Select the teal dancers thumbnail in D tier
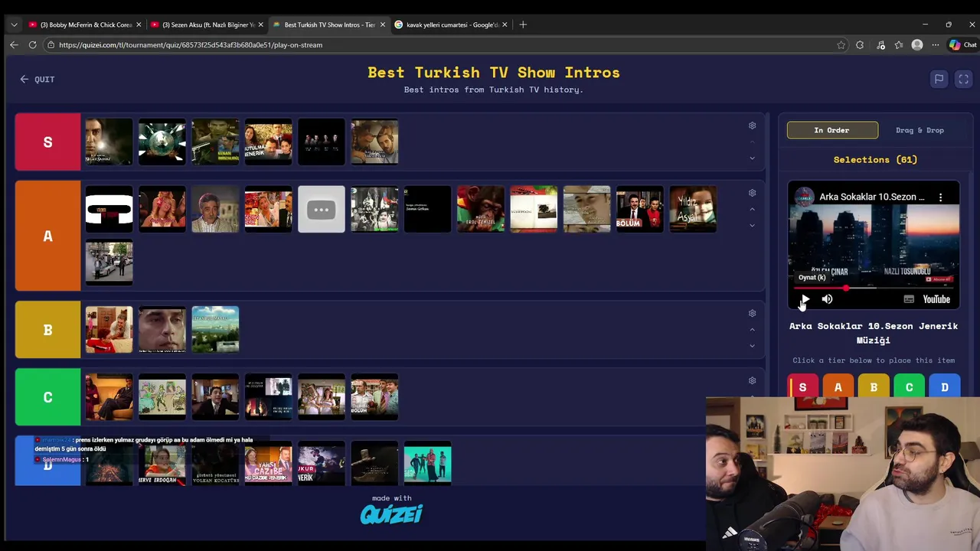 coord(427,464)
